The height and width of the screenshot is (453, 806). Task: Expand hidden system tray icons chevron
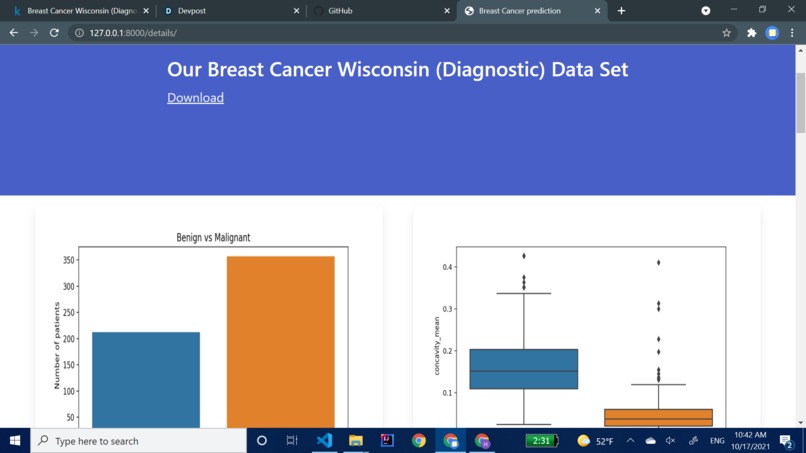click(x=630, y=441)
